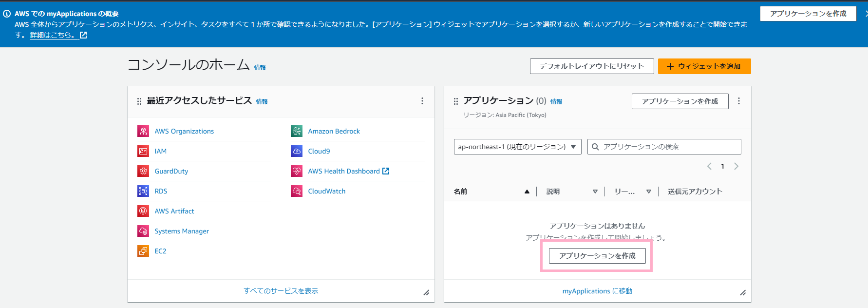Focus the アプリケーションの検索 field

pos(664,147)
